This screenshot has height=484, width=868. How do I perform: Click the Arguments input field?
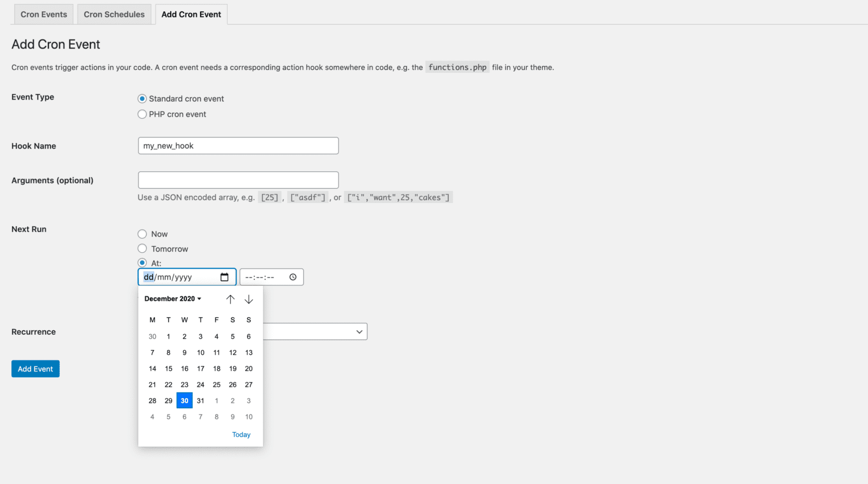(238, 180)
